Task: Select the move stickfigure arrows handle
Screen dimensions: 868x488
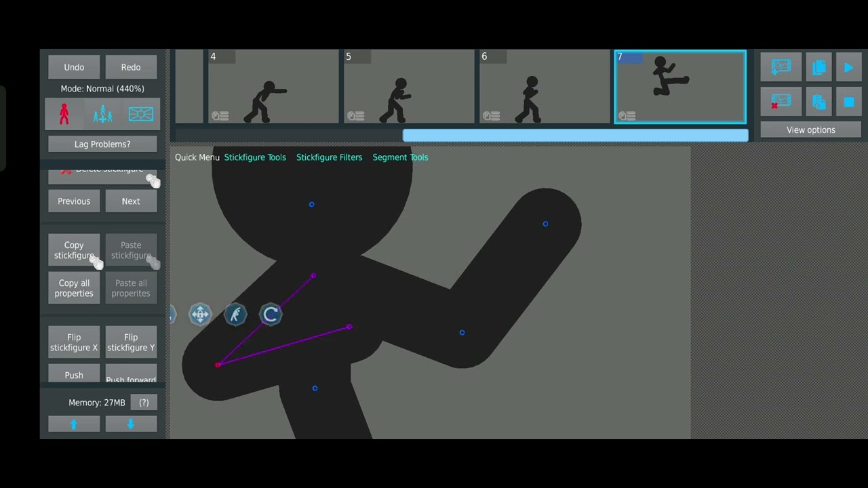Action: (x=200, y=314)
